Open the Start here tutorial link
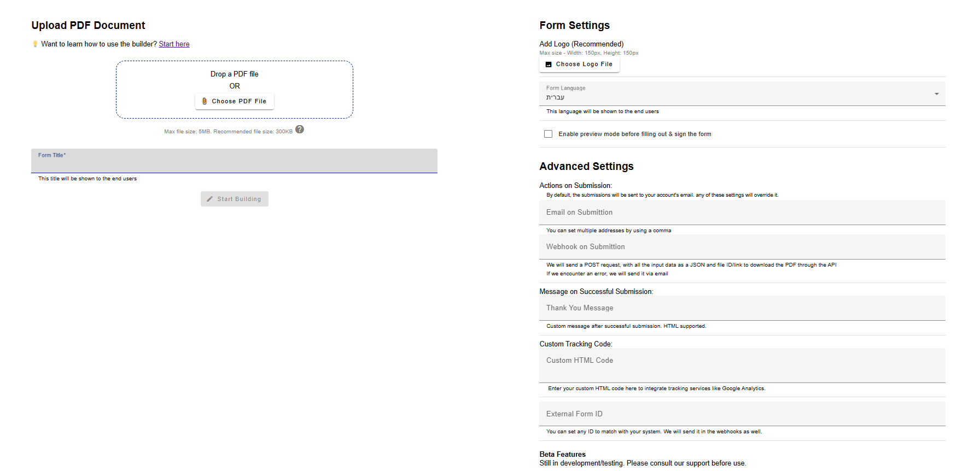Image resolution: width=980 pixels, height=471 pixels. point(174,44)
